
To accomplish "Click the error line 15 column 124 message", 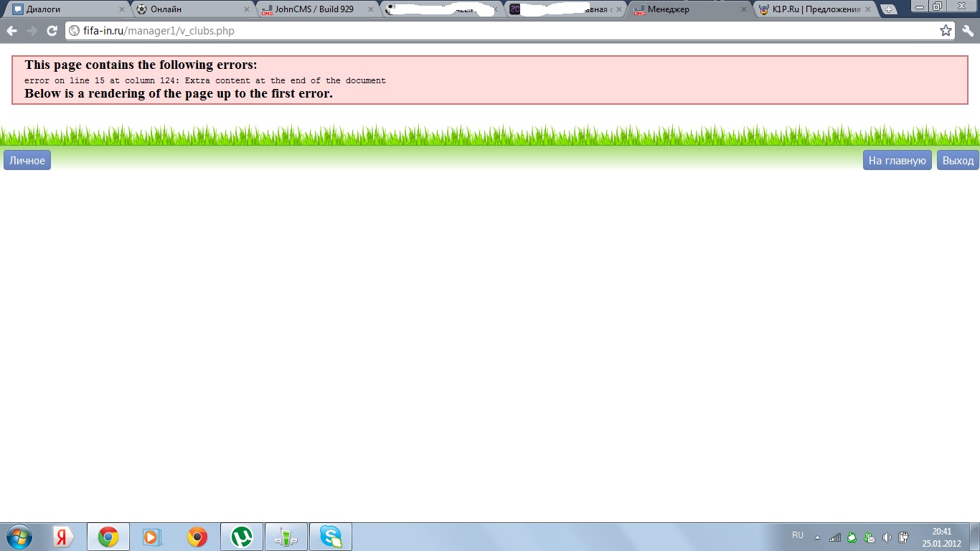I will (205, 80).
